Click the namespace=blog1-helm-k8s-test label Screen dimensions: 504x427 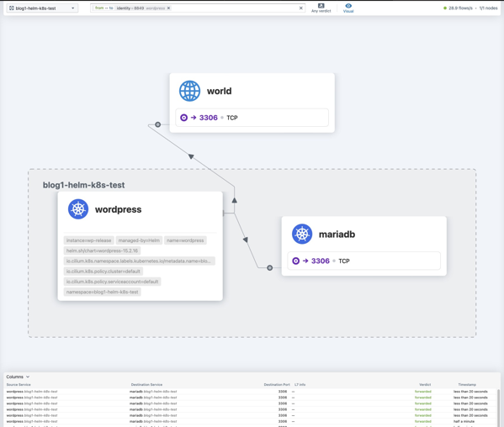102,292
